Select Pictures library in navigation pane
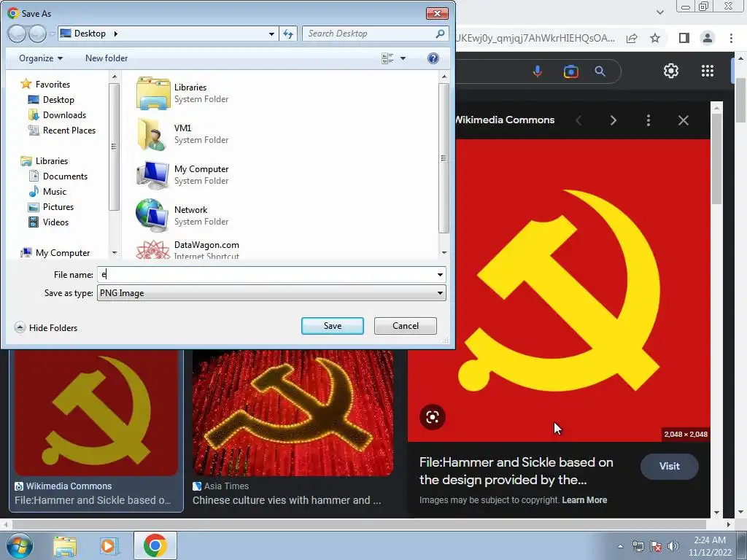Image resolution: width=747 pixels, height=560 pixels. (51, 206)
